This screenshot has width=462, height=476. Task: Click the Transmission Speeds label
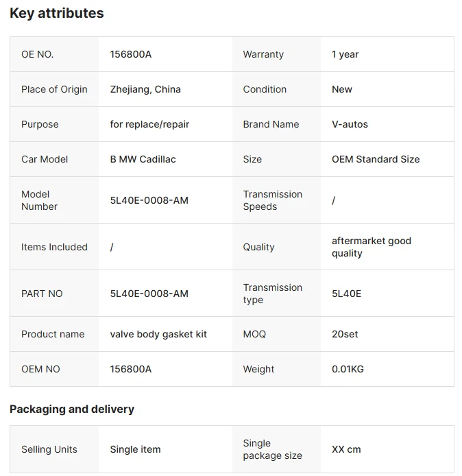272,200
